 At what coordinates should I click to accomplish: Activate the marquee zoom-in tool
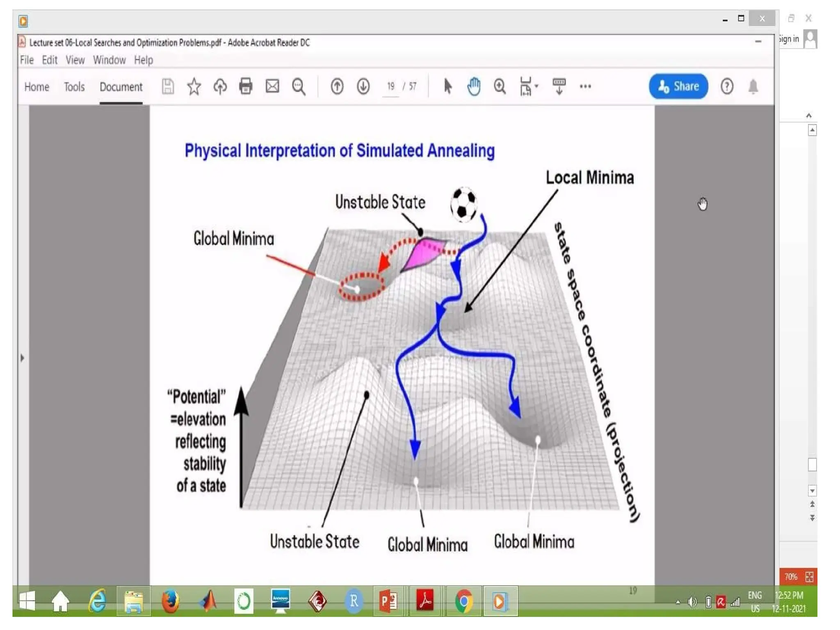(x=500, y=87)
